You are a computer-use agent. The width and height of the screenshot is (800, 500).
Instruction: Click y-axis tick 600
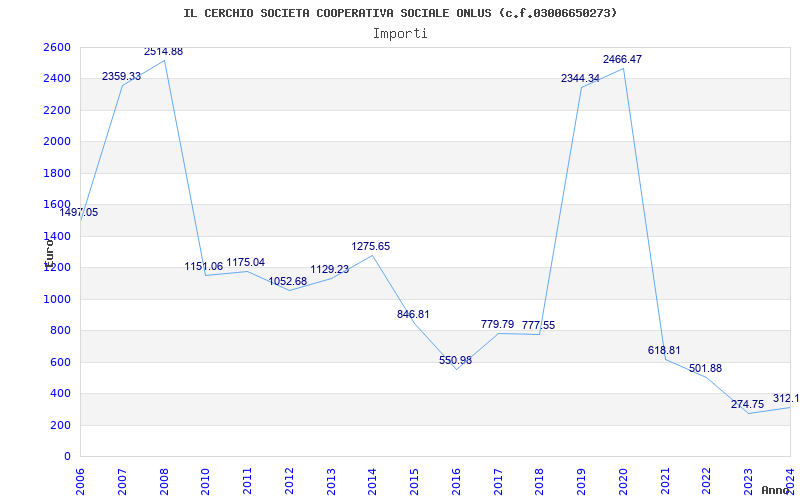coord(59,362)
